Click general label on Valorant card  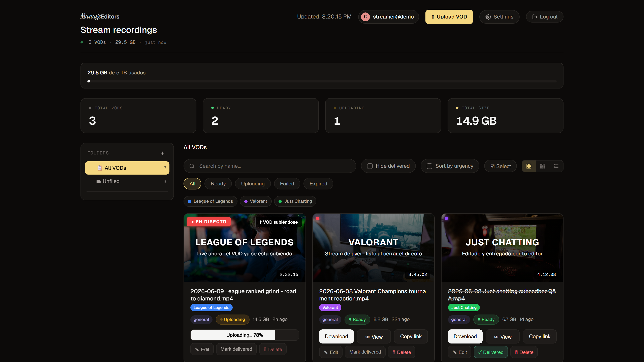tap(330, 320)
